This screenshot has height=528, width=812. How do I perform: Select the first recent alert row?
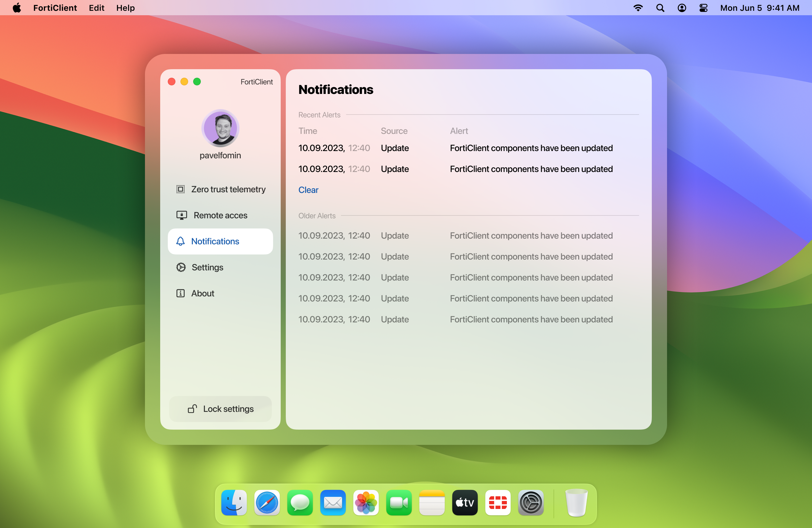(x=455, y=148)
